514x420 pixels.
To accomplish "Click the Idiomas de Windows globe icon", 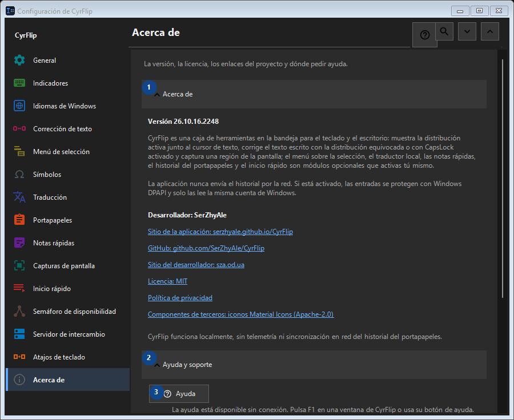I will click(x=19, y=106).
